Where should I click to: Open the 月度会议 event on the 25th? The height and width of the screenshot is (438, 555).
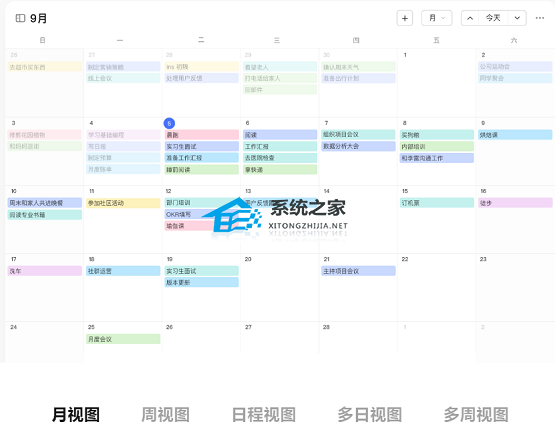123,339
